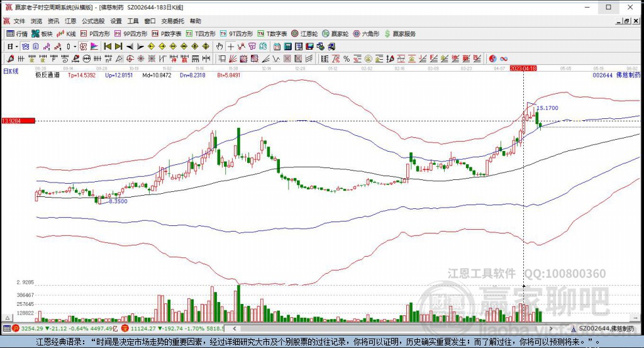Click the save floppy disk icon
This screenshot has width=644, height=348.
pyautogui.click(x=309, y=47)
